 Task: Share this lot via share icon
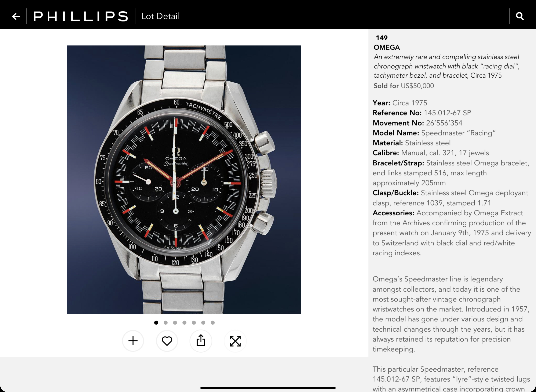pos(201,341)
